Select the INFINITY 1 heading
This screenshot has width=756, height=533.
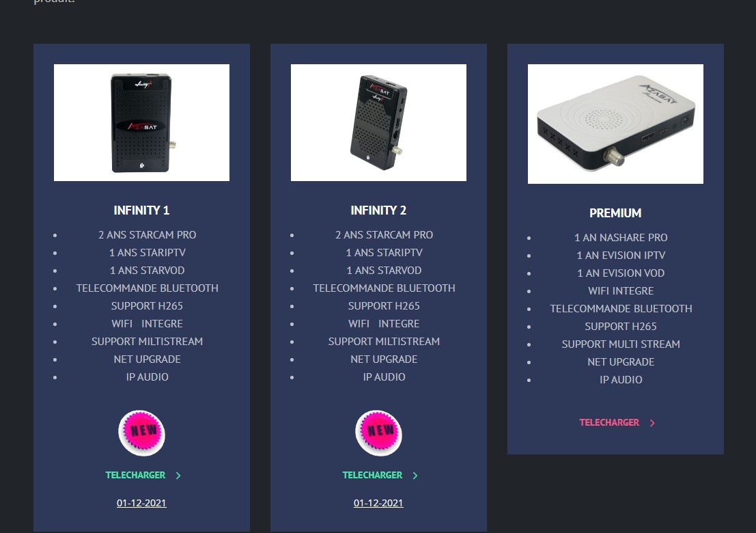[x=142, y=210]
